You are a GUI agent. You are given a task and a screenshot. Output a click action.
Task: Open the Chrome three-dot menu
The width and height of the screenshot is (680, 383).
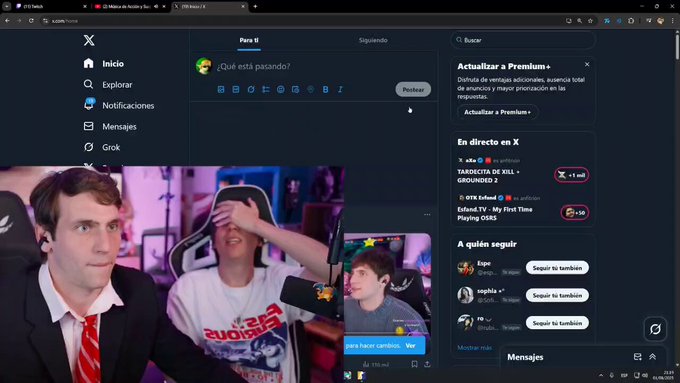673,21
